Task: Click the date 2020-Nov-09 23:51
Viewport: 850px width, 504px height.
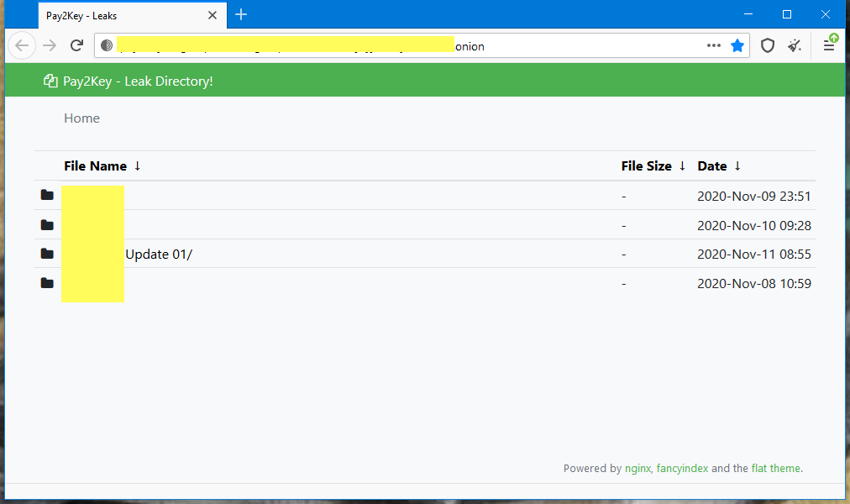Action: point(754,197)
